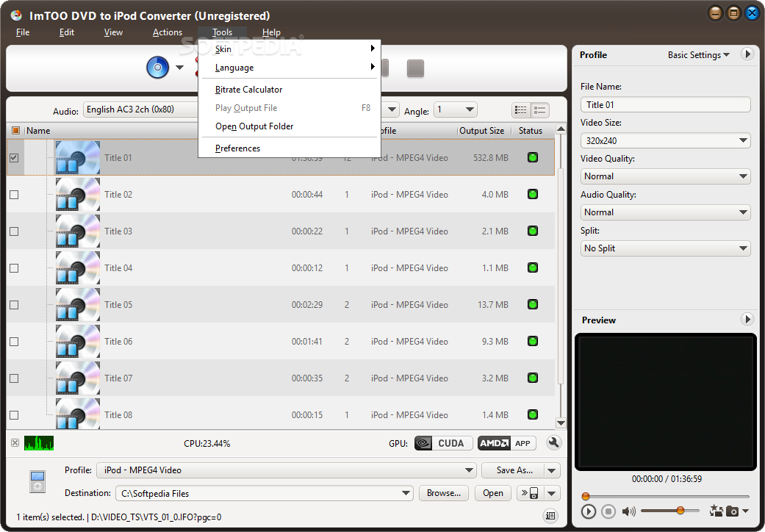This screenshot has height=532, width=765.
Task: Click the Open destination button
Action: click(x=493, y=493)
